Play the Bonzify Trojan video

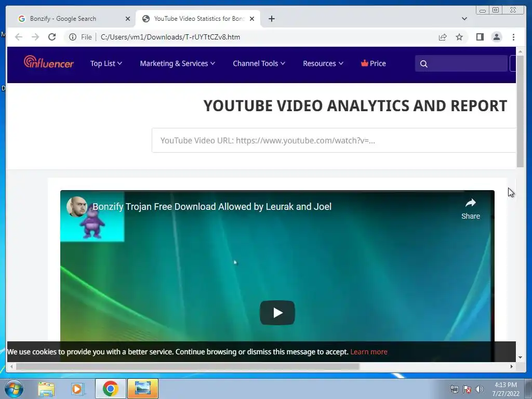click(277, 312)
